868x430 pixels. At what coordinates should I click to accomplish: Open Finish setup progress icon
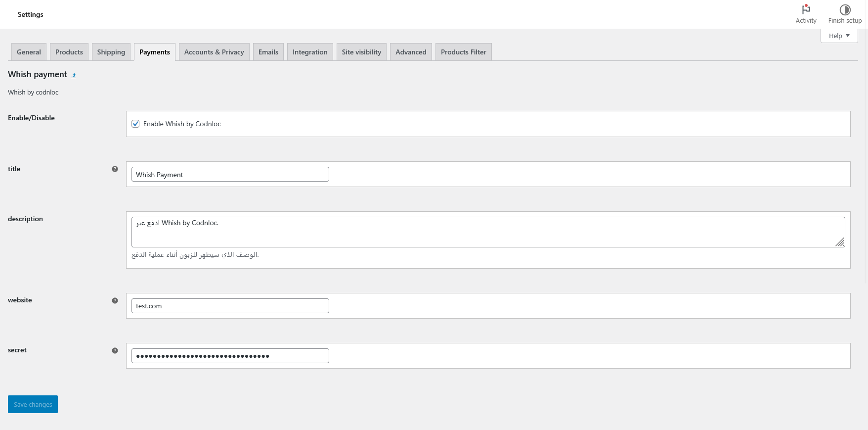pos(845,9)
